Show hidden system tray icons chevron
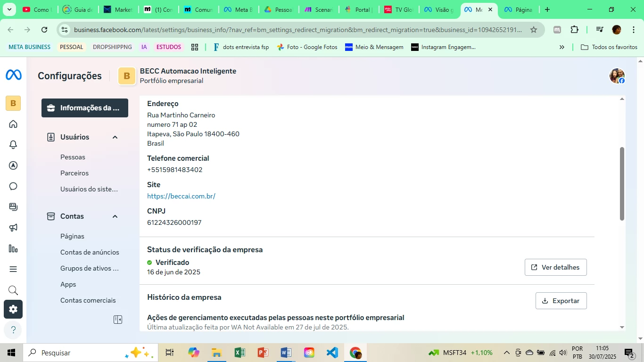The image size is (644, 362). tap(507, 353)
